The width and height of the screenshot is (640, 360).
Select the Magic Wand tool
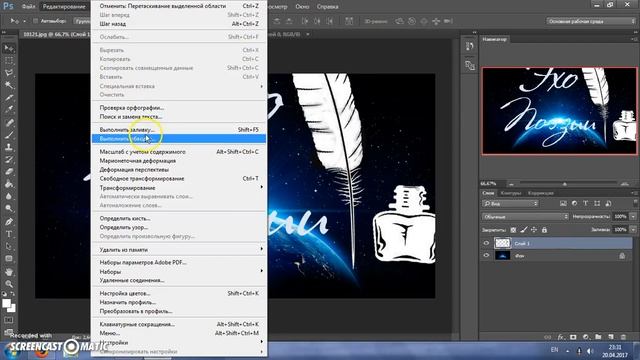pos(9,85)
